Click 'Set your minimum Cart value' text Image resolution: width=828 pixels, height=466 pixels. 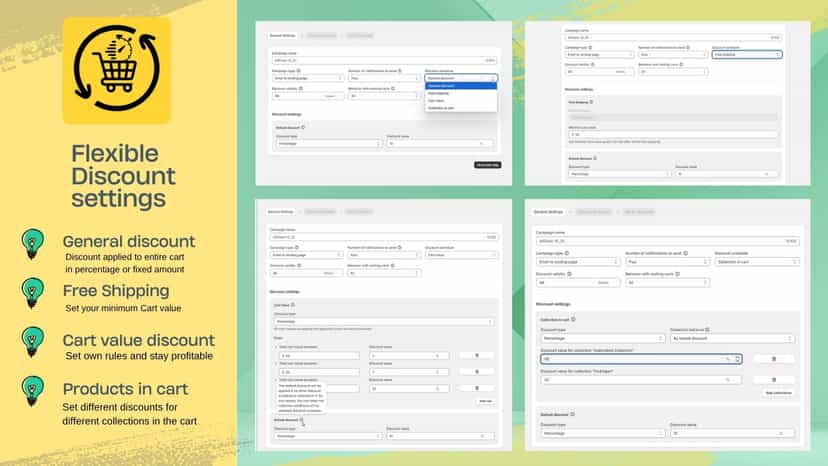(x=123, y=308)
